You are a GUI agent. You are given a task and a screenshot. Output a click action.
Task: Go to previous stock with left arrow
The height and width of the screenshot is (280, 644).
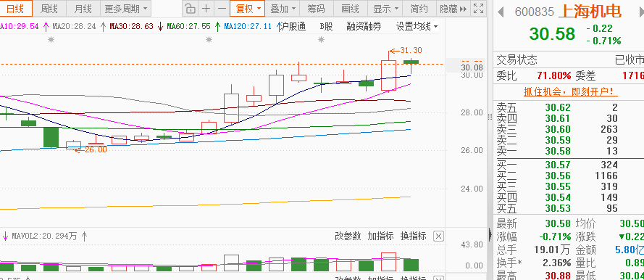[x=501, y=12]
